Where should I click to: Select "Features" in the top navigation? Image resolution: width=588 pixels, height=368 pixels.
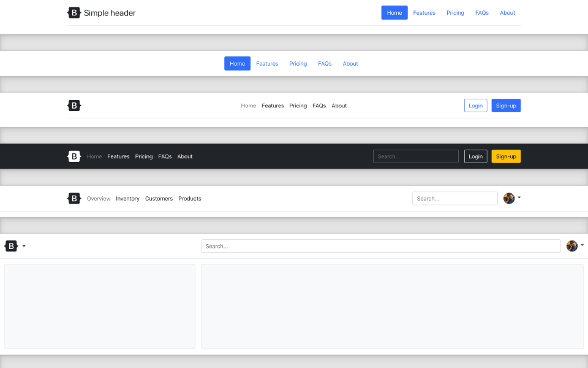(x=424, y=12)
